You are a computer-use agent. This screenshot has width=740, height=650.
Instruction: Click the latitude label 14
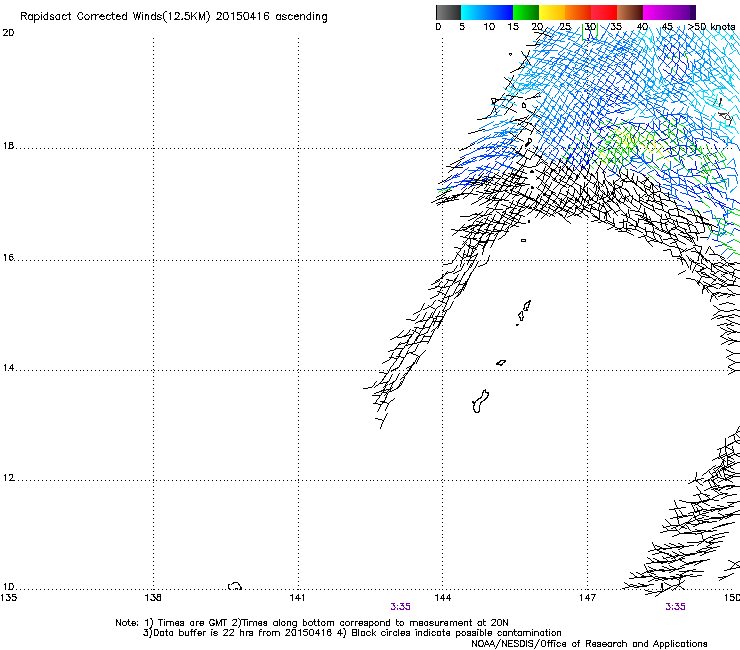[8, 368]
